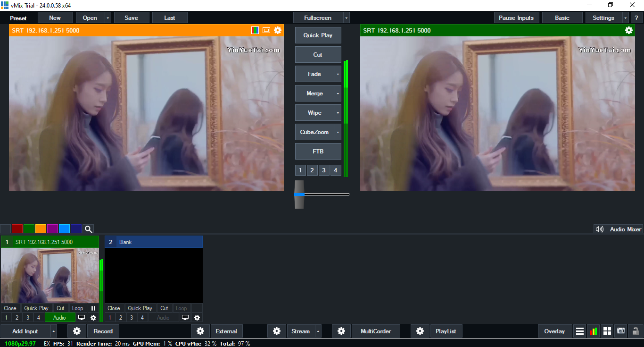Expand Fade transition dropdown arrow

(338, 74)
